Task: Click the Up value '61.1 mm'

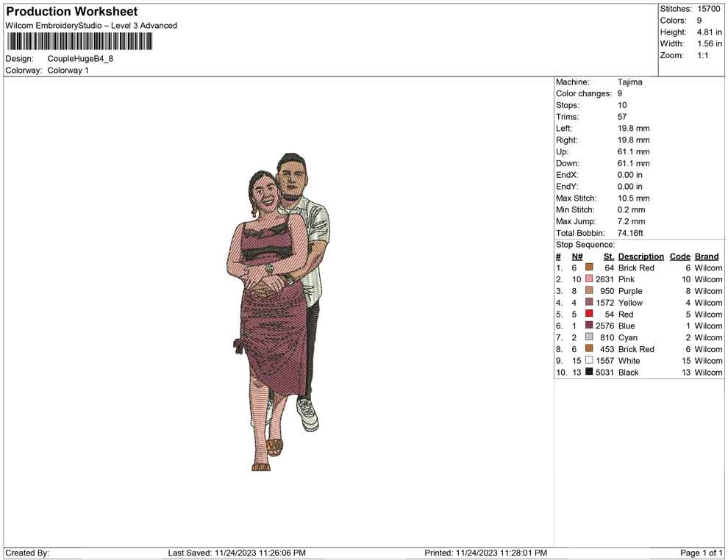Action: pos(634,151)
